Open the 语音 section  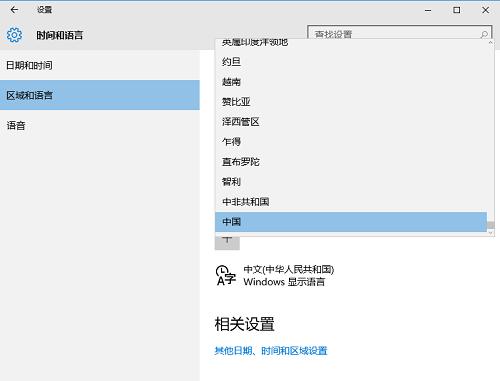click(x=100, y=125)
